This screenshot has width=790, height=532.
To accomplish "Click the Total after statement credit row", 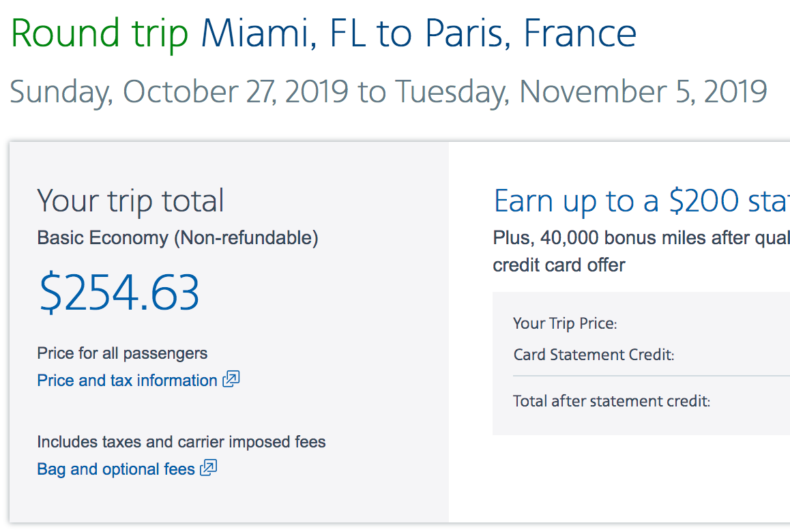I will [x=652, y=401].
